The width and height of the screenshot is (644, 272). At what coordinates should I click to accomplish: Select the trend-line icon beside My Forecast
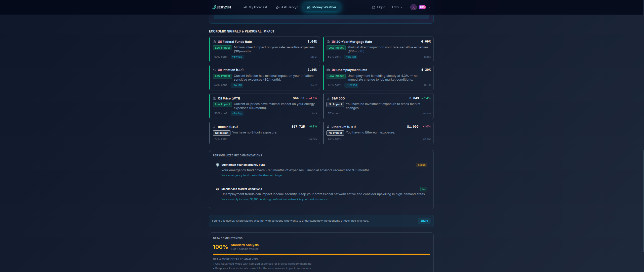click(x=245, y=7)
